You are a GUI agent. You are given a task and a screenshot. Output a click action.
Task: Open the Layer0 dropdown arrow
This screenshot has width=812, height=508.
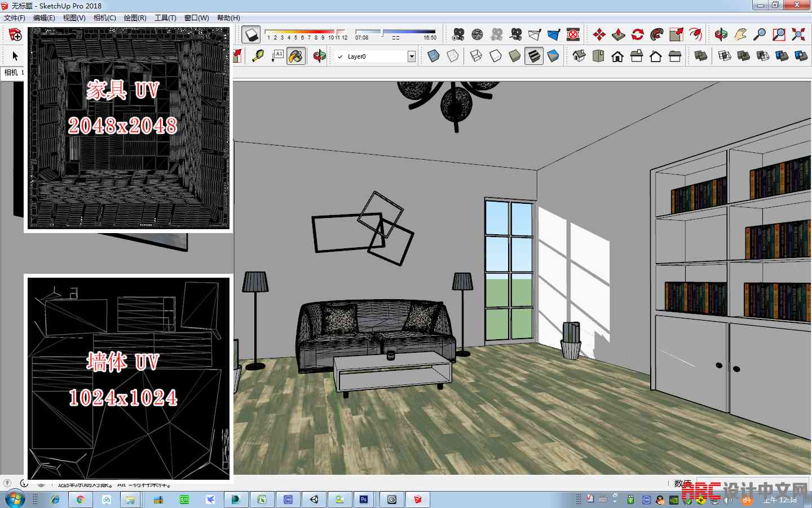tap(412, 56)
